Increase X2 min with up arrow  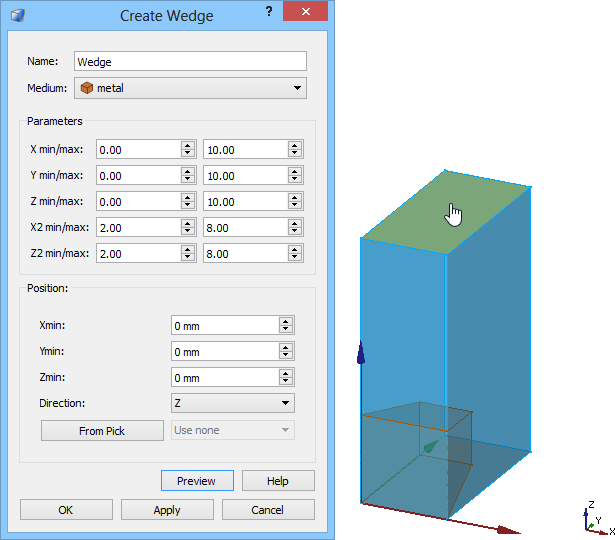pyautogui.click(x=188, y=223)
